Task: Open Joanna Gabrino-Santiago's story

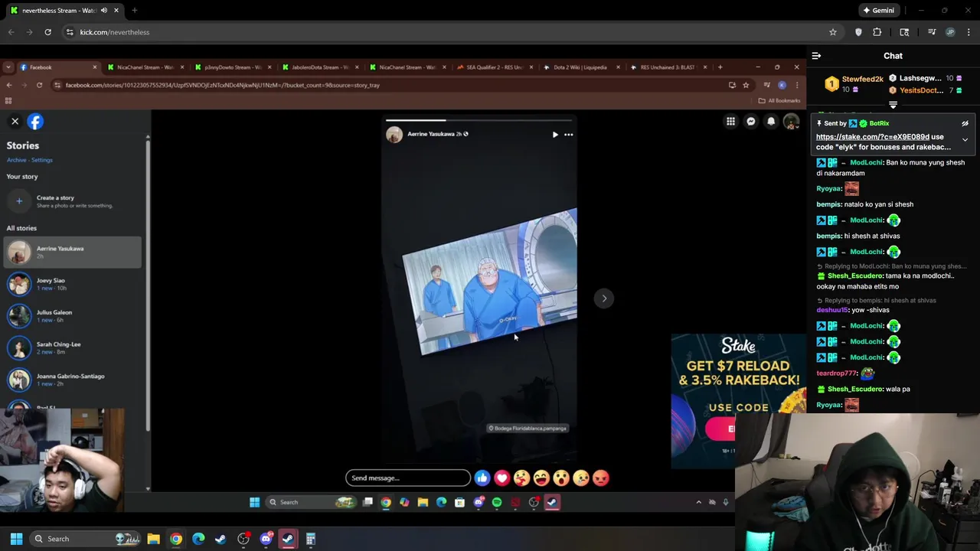Action: click(73, 380)
